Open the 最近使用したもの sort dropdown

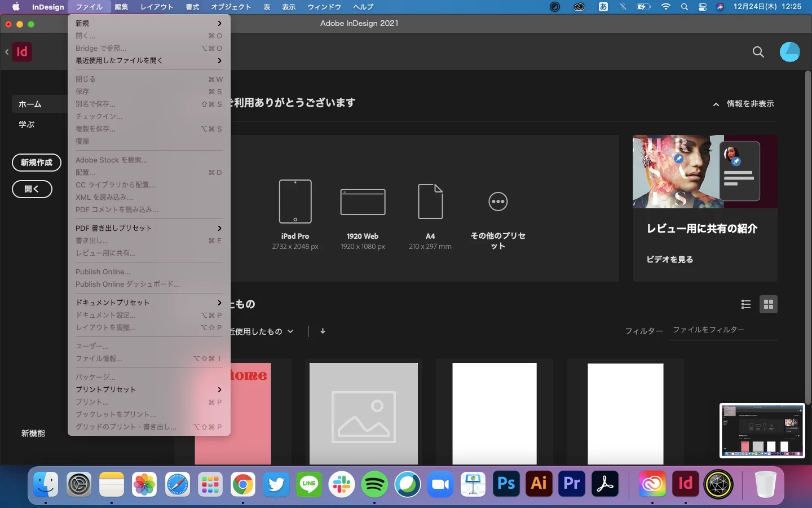click(262, 331)
